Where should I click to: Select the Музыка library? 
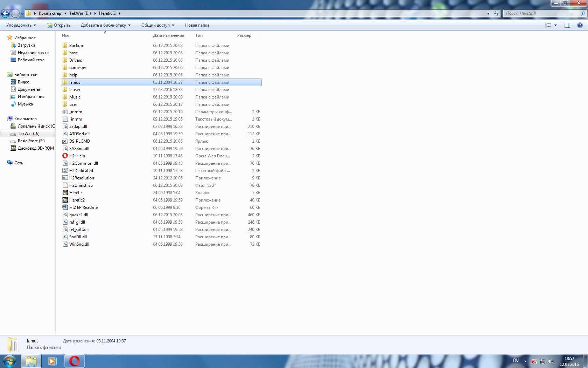(x=25, y=104)
